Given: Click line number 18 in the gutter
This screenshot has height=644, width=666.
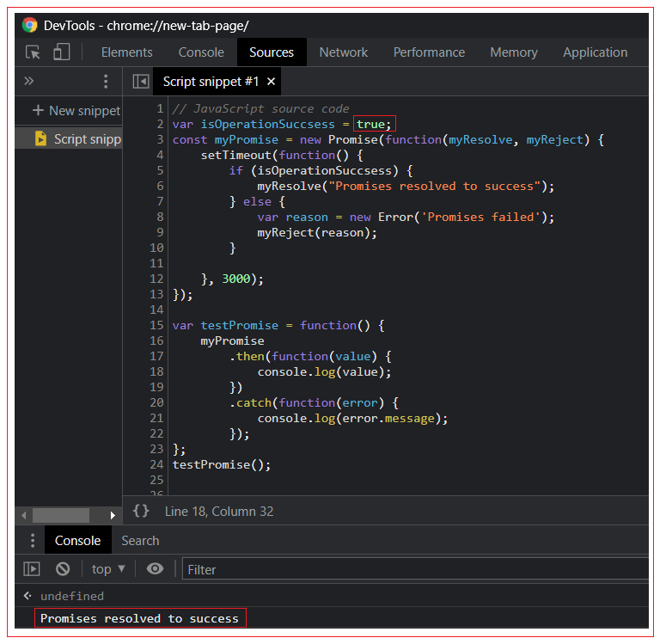Looking at the screenshot, I should click(156, 371).
